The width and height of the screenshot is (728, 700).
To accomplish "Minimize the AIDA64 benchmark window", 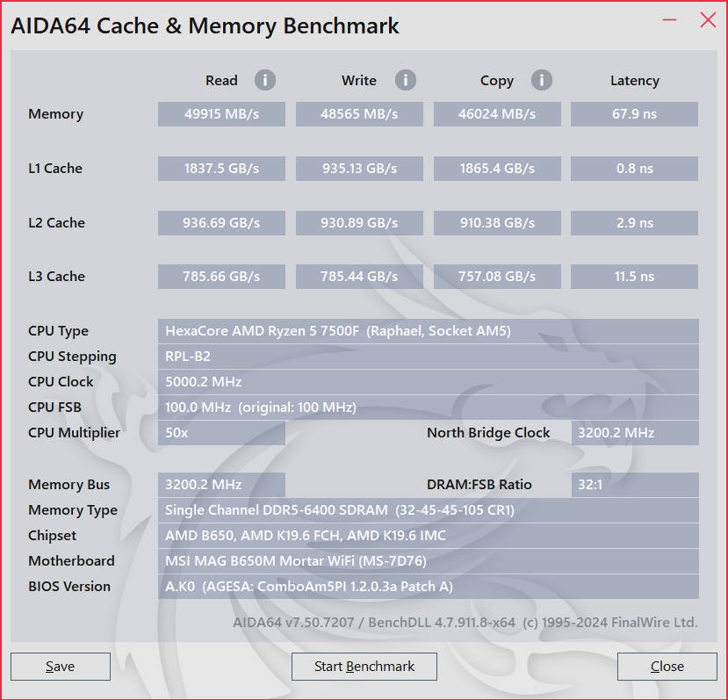I will 669,20.
